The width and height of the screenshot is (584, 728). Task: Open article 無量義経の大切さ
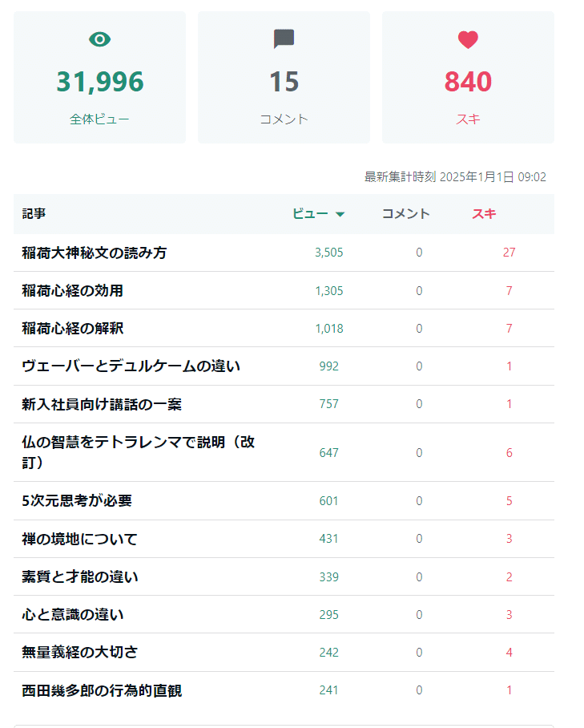80,653
